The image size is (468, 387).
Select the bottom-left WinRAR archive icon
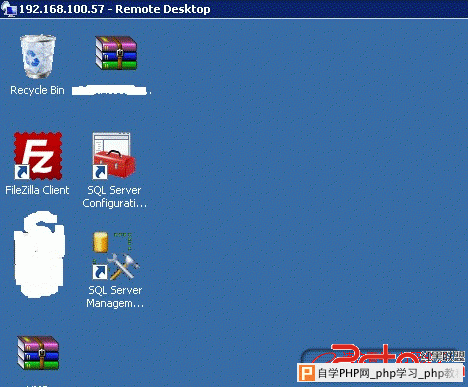tap(38, 353)
